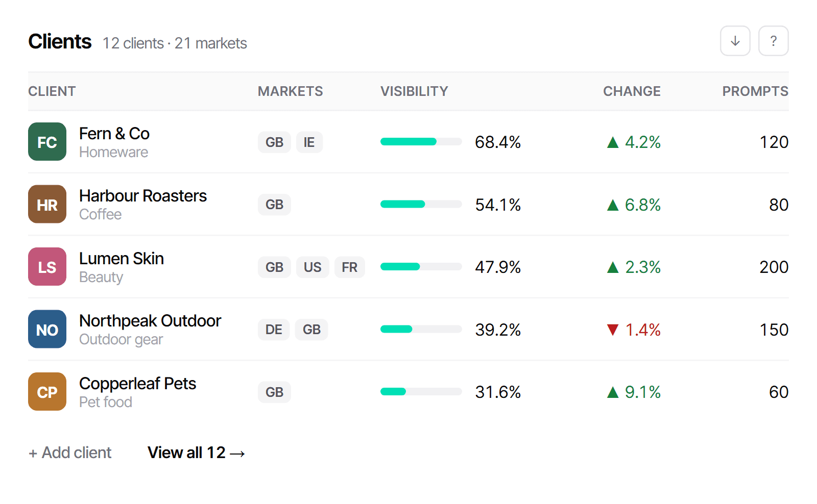This screenshot has width=817, height=504.
Task: Click the 39.2% visibility value
Action: [x=498, y=330]
